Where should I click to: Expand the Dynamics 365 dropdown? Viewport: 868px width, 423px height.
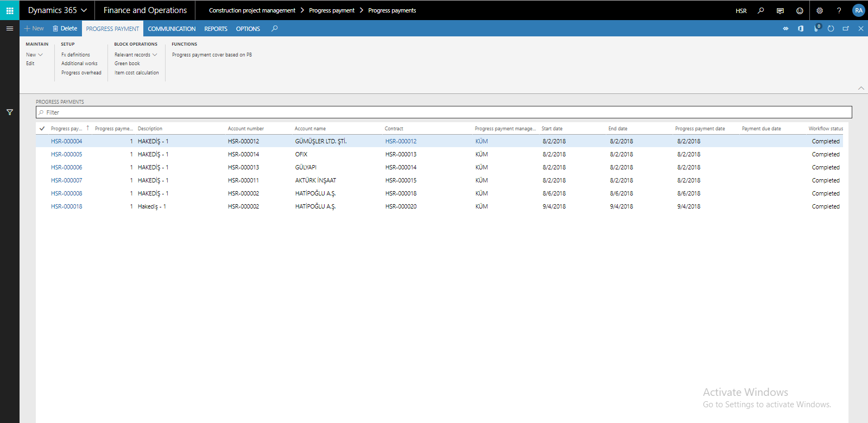[58, 10]
